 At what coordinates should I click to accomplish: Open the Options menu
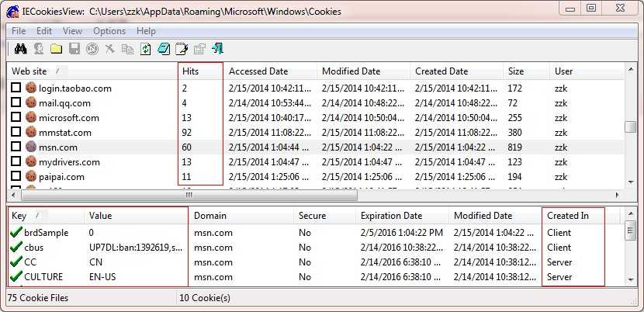pyautogui.click(x=109, y=31)
